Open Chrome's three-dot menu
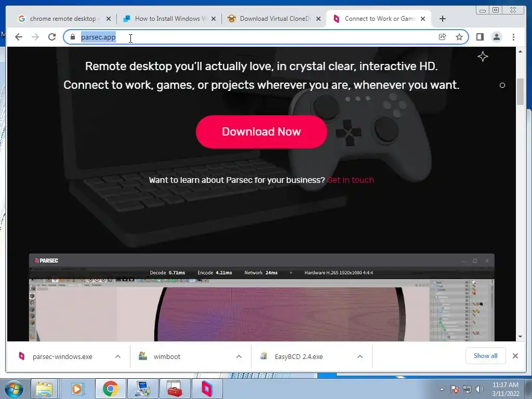The width and height of the screenshot is (532, 399). 514,37
